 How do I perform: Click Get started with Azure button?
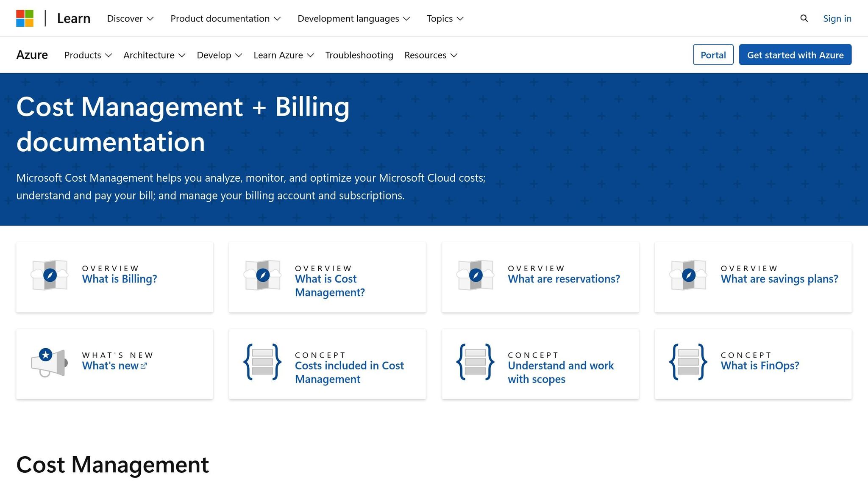(795, 55)
